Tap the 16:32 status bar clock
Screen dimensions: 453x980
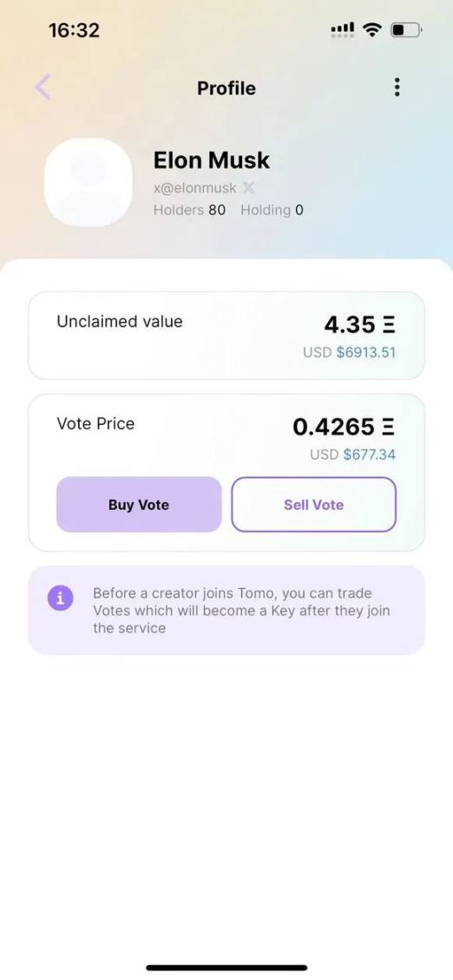[x=74, y=30]
